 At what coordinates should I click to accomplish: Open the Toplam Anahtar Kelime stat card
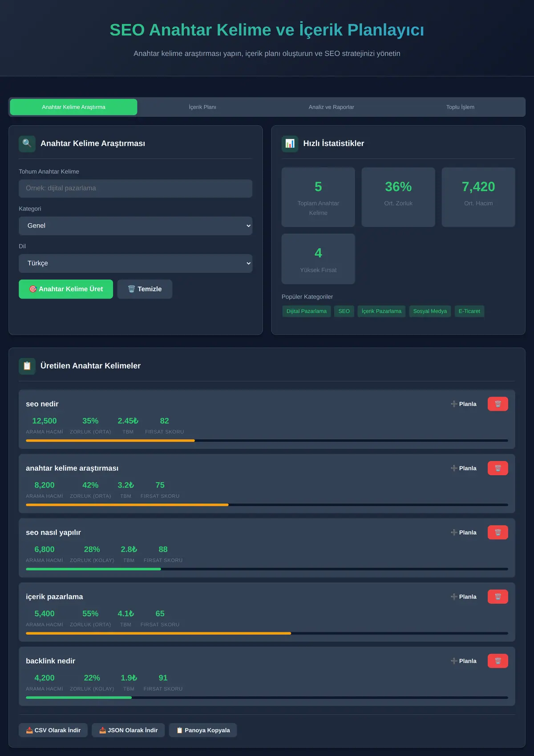pos(318,197)
